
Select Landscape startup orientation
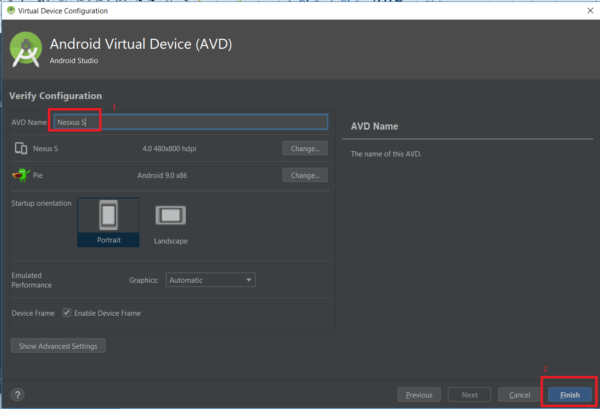[171, 224]
